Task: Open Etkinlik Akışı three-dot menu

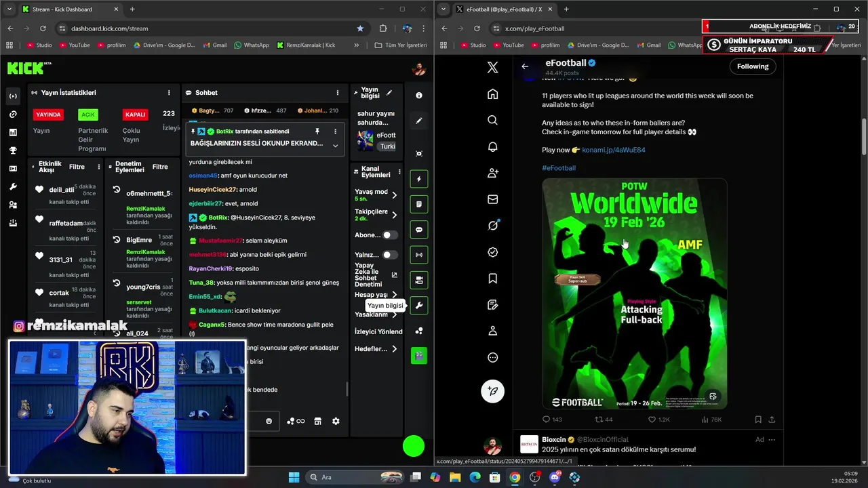Action: pos(99,167)
